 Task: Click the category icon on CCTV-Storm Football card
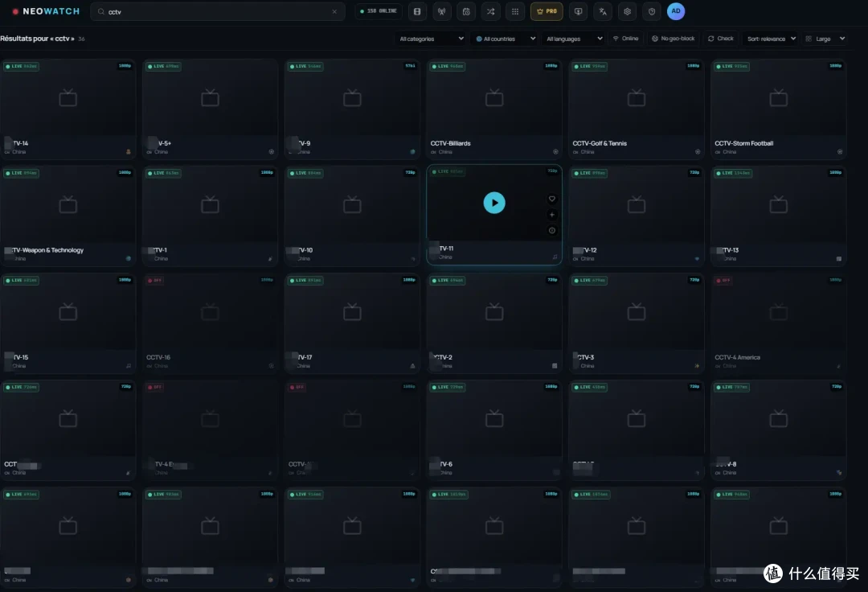[x=840, y=152]
